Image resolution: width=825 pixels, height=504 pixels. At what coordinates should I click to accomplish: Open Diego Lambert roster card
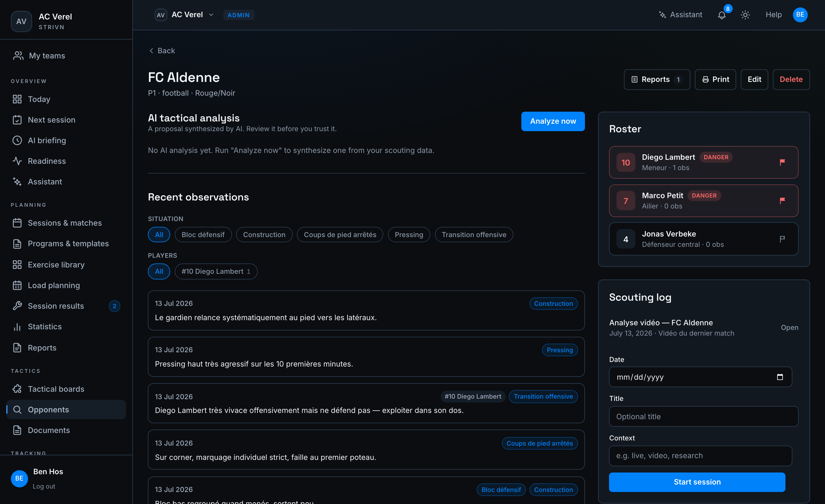tap(704, 162)
